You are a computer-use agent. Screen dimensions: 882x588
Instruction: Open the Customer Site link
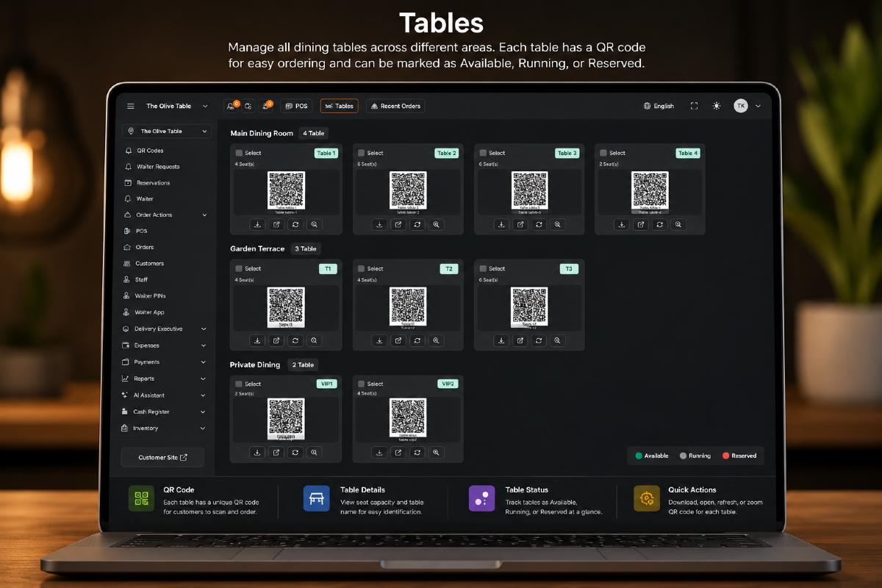point(162,457)
